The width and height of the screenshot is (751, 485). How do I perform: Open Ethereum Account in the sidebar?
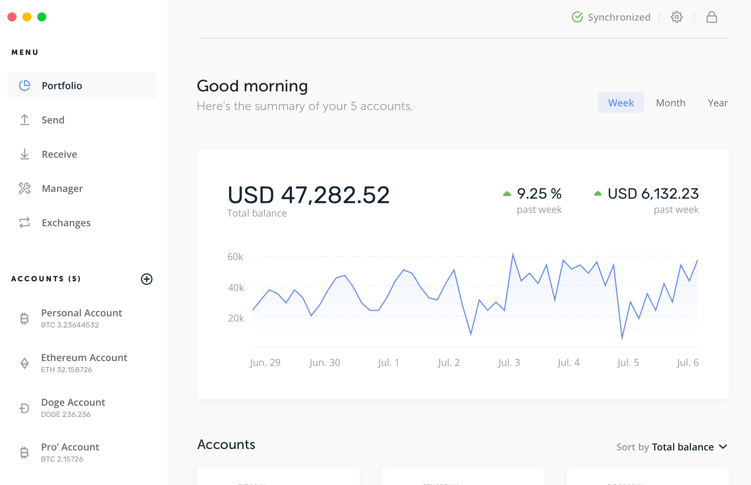point(83,363)
